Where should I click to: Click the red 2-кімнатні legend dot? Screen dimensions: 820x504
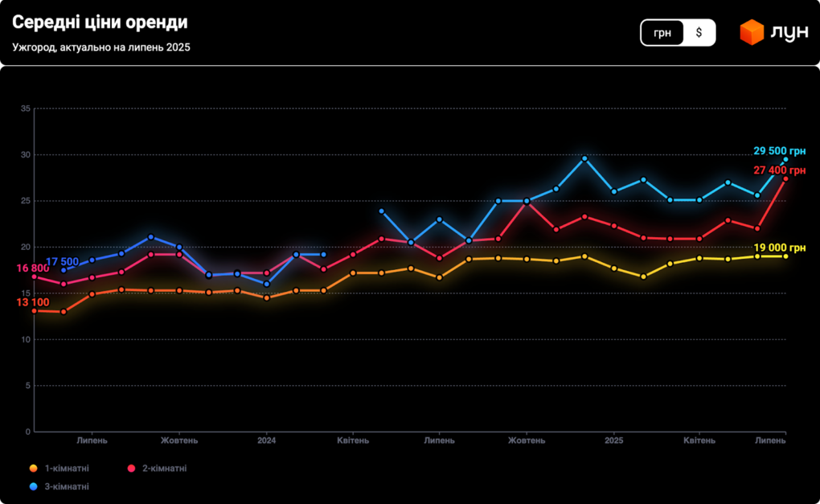131,468
